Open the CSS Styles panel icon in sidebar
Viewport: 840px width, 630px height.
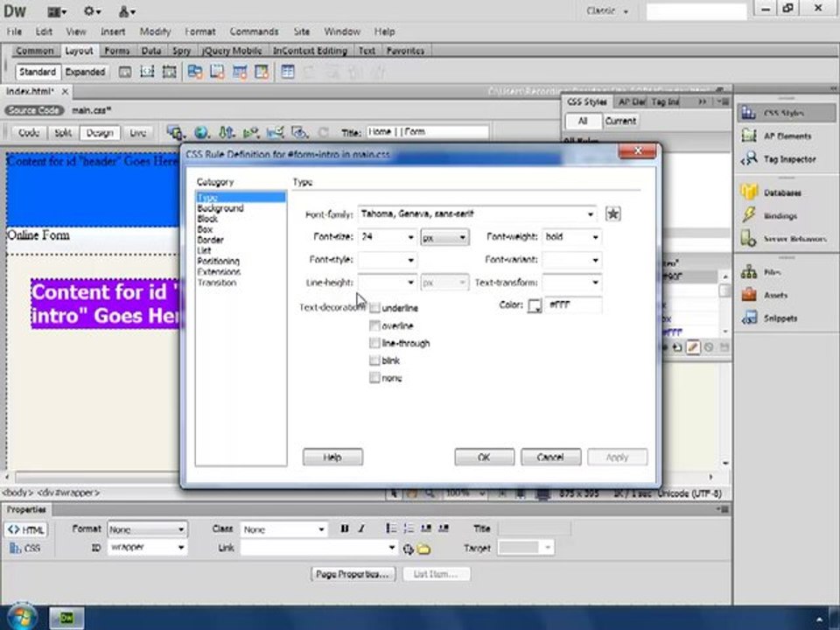748,113
